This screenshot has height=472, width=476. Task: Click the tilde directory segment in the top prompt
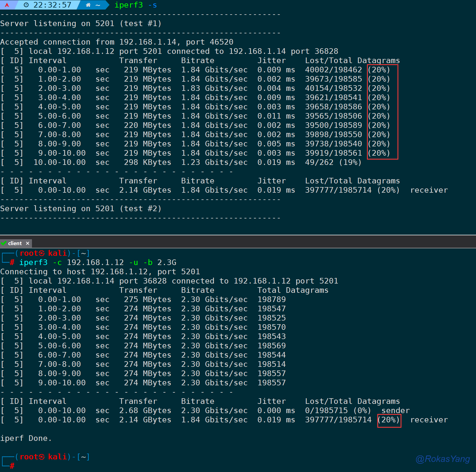[98, 5]
